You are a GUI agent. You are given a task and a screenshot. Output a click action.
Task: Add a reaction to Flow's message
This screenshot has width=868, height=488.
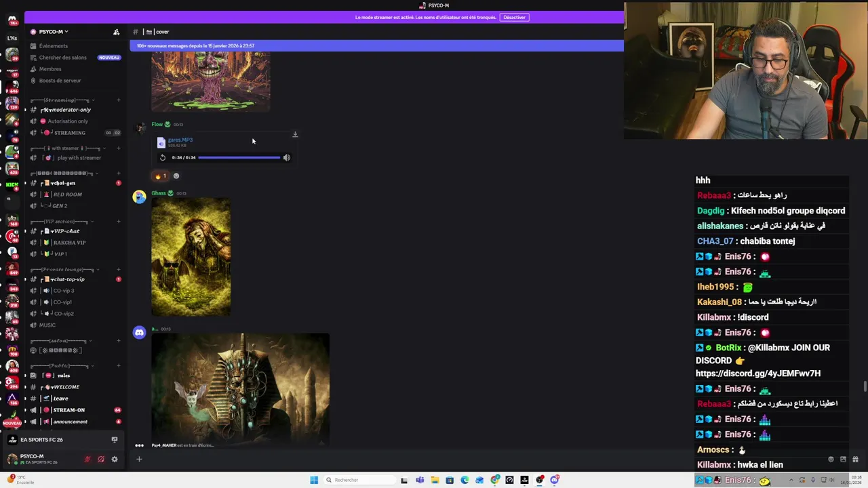coord(176,176)
